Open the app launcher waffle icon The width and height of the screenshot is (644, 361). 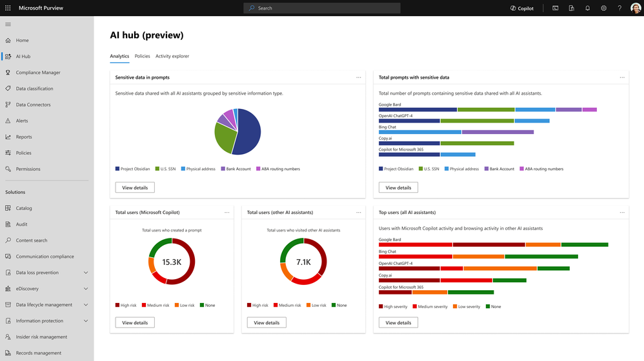[8, 8]
